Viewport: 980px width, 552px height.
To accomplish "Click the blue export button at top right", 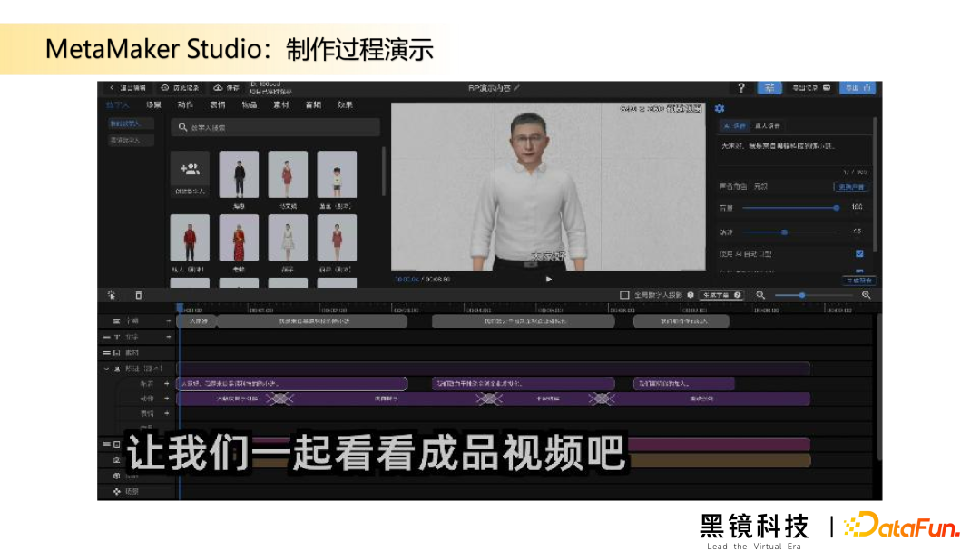I will (858, 88).
